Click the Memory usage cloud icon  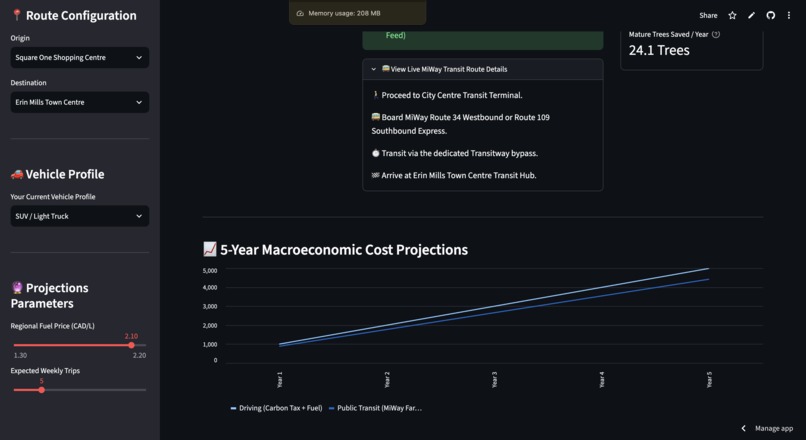click(x=300, y=13)
